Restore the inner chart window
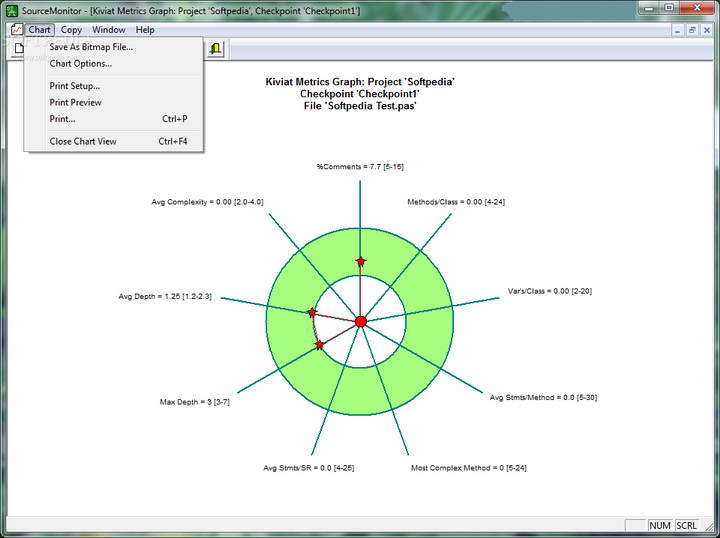This screenshot has width=720, height=538. (x=693, y=30)
